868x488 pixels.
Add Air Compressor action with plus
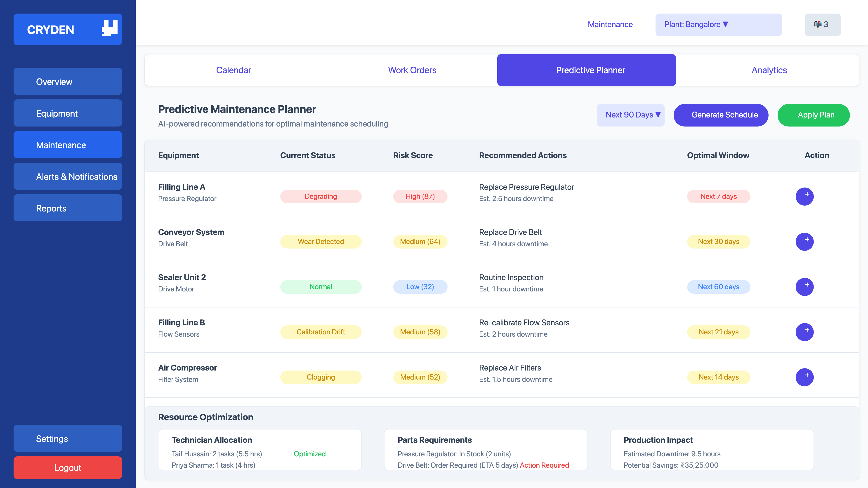point(804,377)
